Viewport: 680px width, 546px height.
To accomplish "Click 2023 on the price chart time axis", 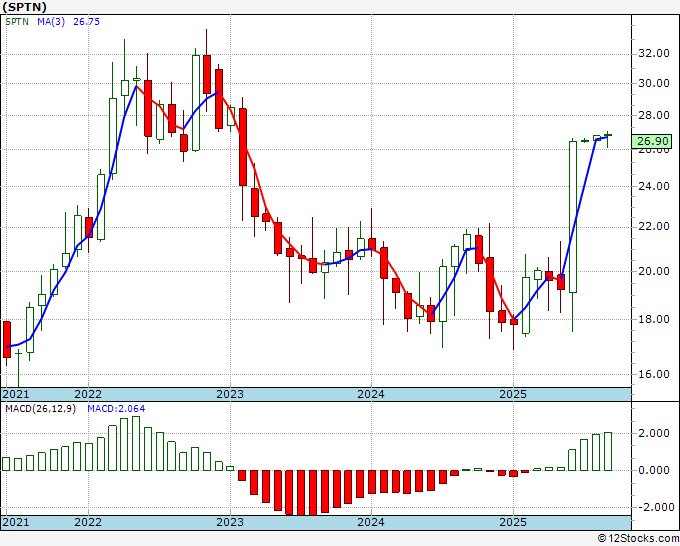I will pos(230,394).
